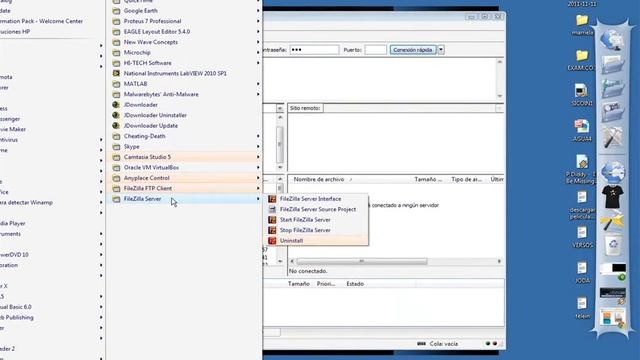Open VERSOS desktop document
The height and width of the screenshot is (360, 640).
coord(582,237)
